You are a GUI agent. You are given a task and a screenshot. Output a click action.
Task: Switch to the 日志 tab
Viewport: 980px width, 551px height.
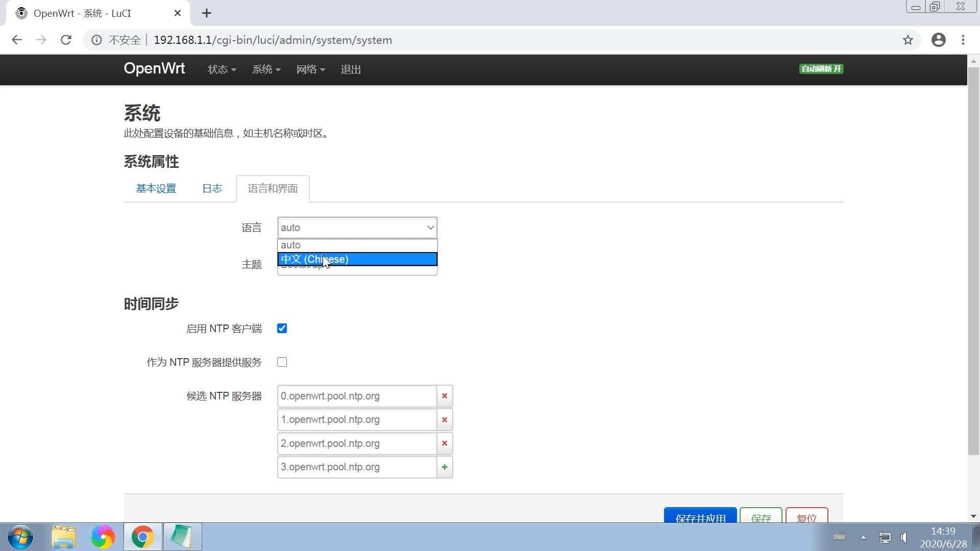click(212, 188)
